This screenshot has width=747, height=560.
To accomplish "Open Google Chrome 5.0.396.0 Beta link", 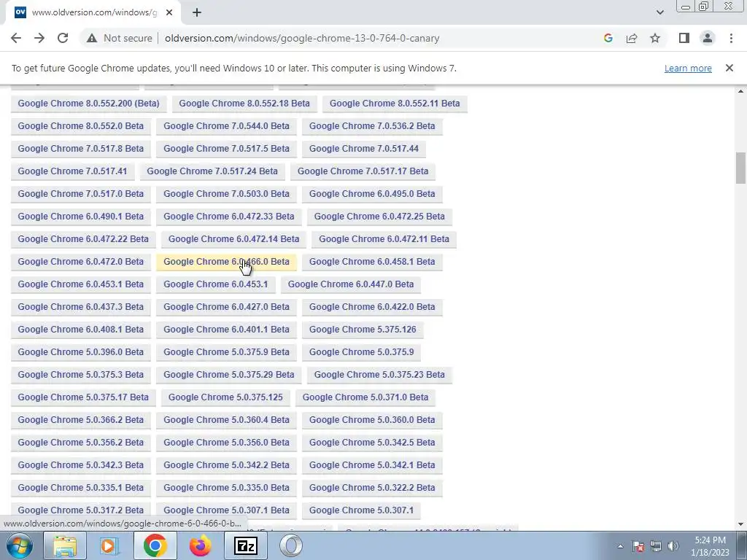I will click(x=80, y=352).
